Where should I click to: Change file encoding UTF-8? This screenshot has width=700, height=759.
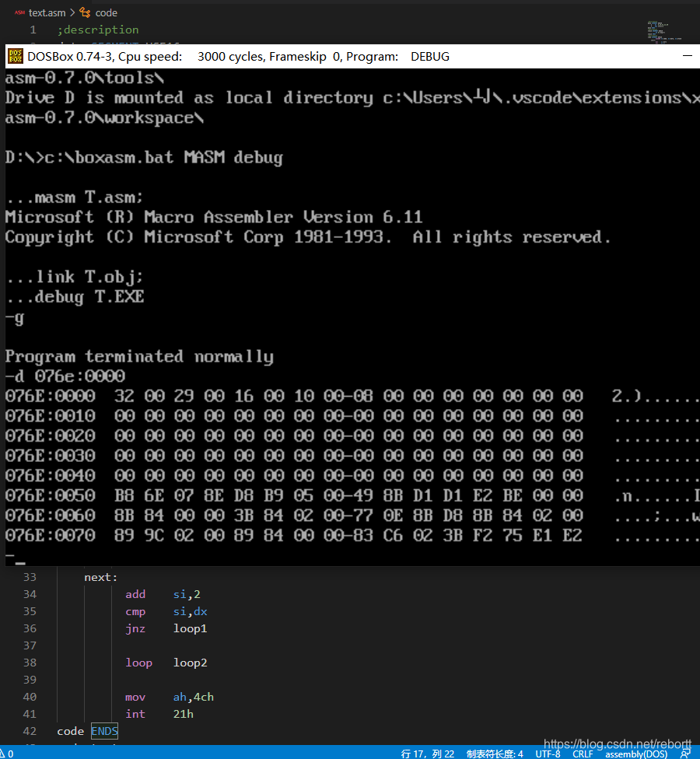click(x=548, y=754)
